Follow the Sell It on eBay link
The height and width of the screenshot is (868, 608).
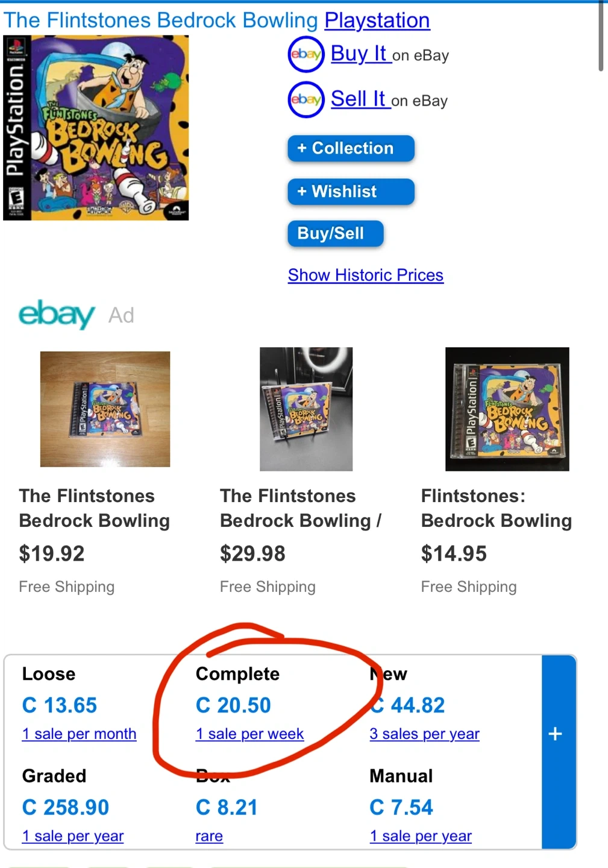click(x=359, y=99)
